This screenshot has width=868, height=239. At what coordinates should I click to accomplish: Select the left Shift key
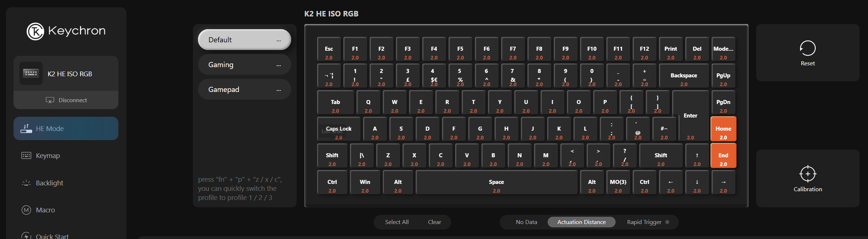coord(332,155)
